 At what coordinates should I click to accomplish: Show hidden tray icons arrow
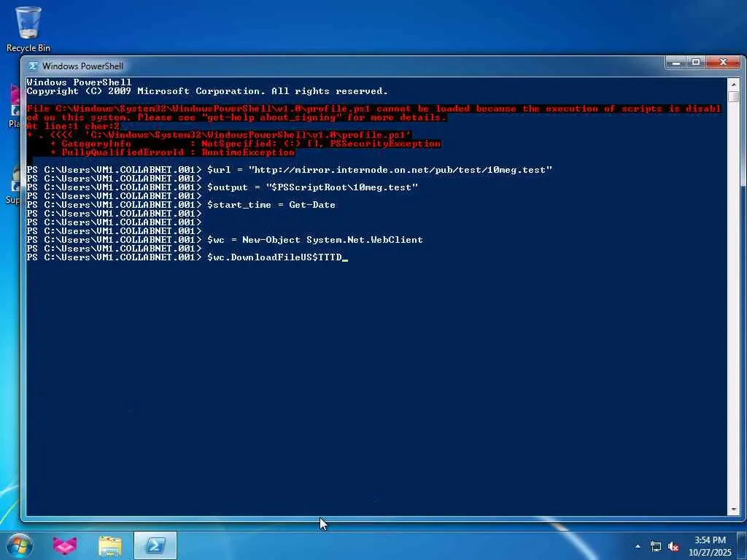pyautogui.click(x=638, y=546)
